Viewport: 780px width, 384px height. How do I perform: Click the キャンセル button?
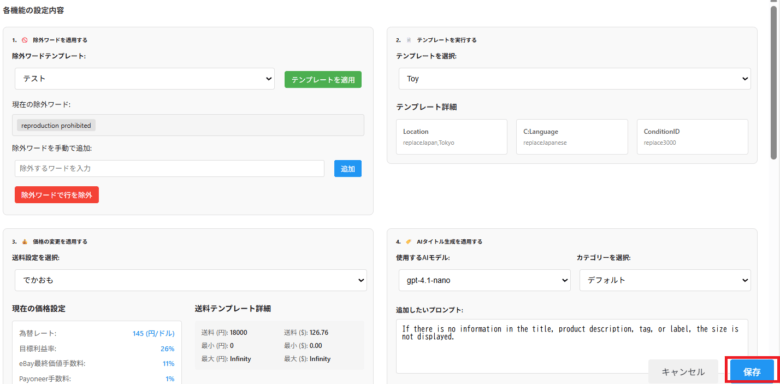tap(683, 372)
